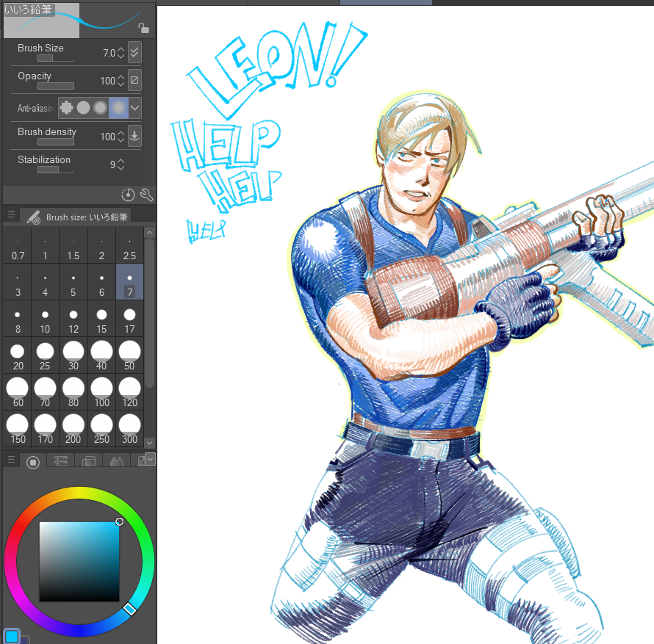Click the Stabilization slider bar
Viewport: 654px width, 644px height.
tap(55, 170)
